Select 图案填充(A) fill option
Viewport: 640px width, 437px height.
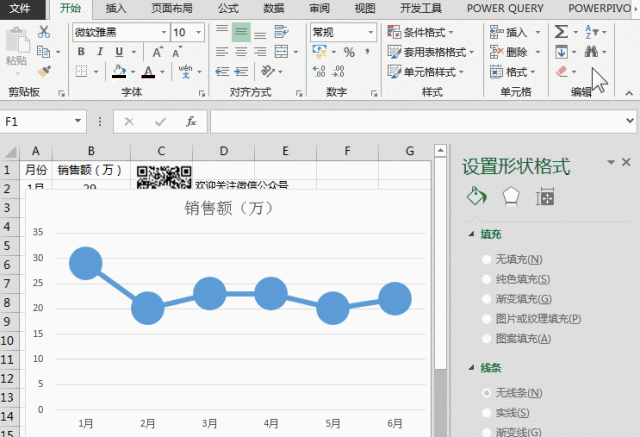(x=516, y=339)
